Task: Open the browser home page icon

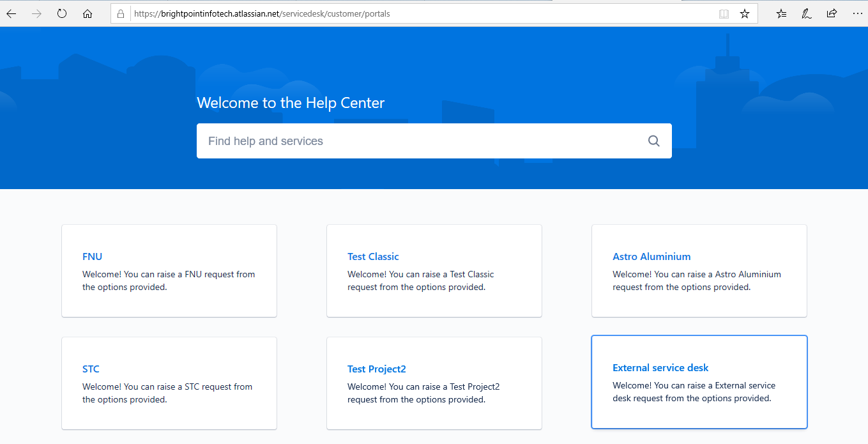Action: pos(88,13)
